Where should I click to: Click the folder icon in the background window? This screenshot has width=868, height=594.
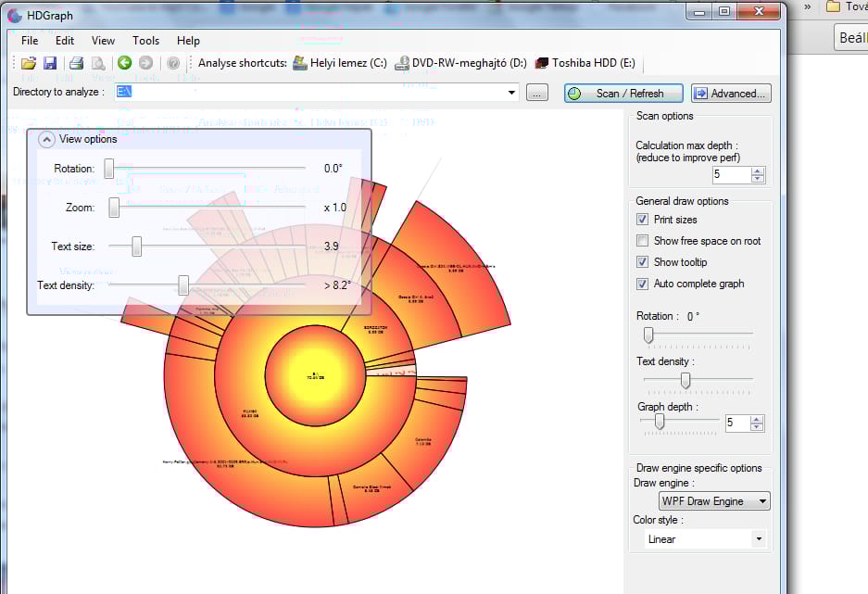coord(833,6)
